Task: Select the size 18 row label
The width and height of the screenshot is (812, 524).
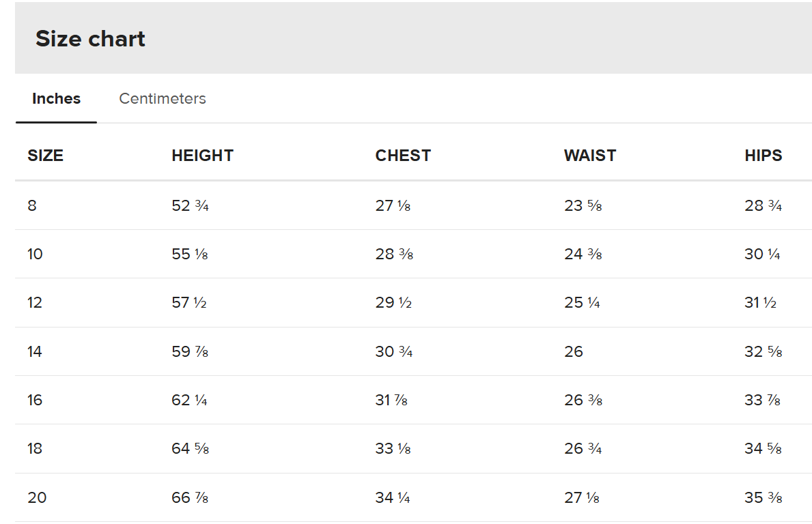Action: click(35, 449)
